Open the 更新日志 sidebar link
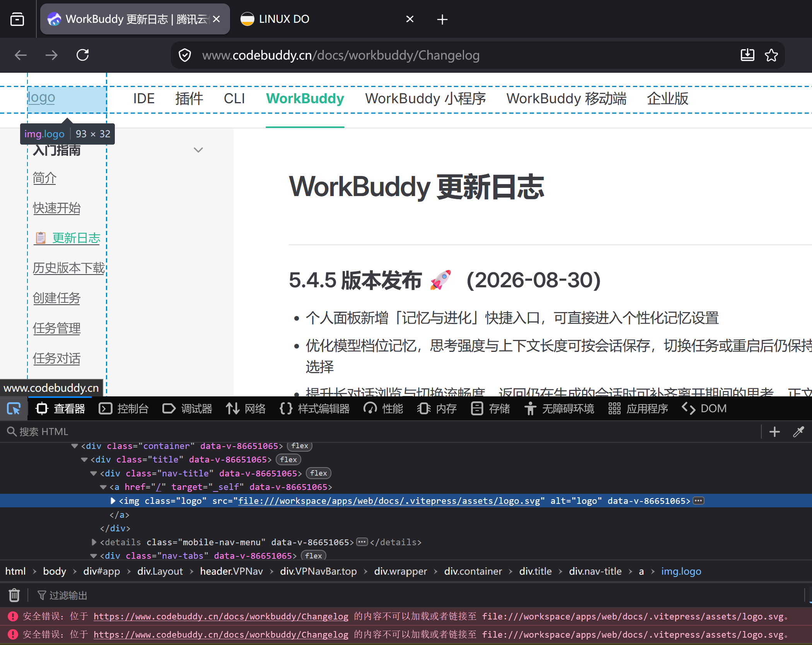 coord(68,238)
